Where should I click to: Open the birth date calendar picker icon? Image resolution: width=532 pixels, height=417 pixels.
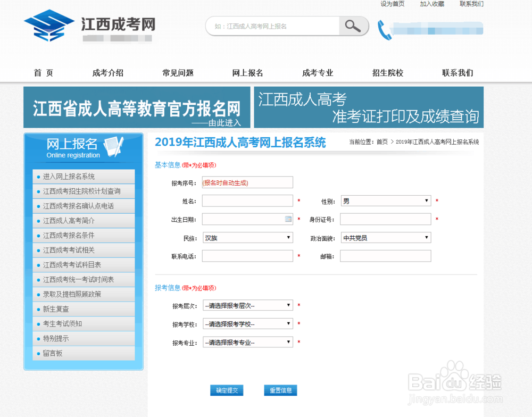tap(288, 219)
